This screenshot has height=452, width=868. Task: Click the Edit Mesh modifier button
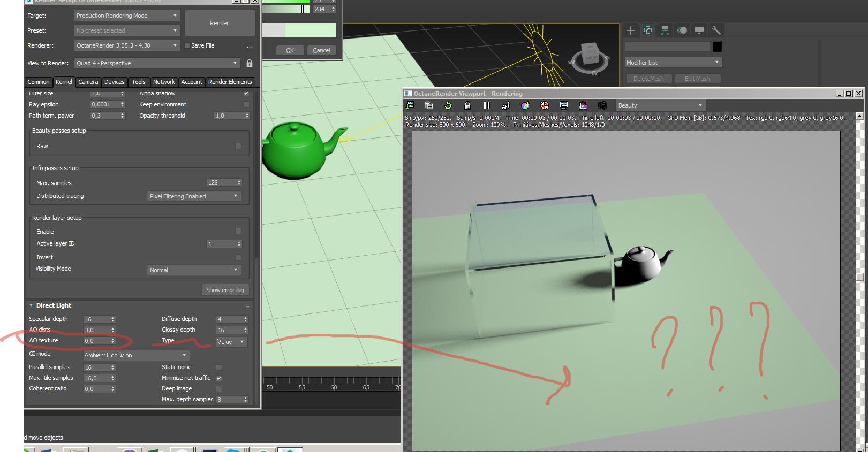tap(697, 79)
